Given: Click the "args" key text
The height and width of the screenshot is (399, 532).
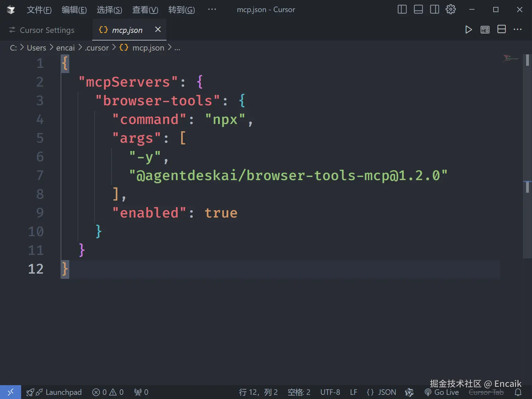Looking at the screenshot, I should click(x=136, y=138).
